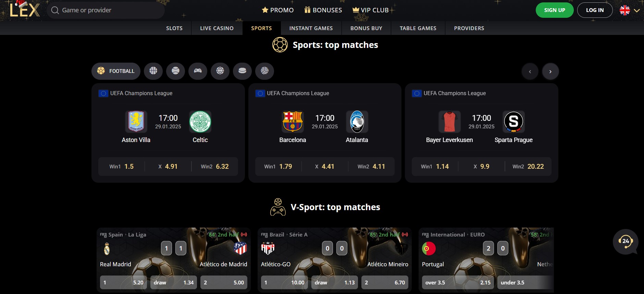Toggle the FOOTBALL sport filter
Viewport: 644px width, 294px height.
click(x=116, y=71)
